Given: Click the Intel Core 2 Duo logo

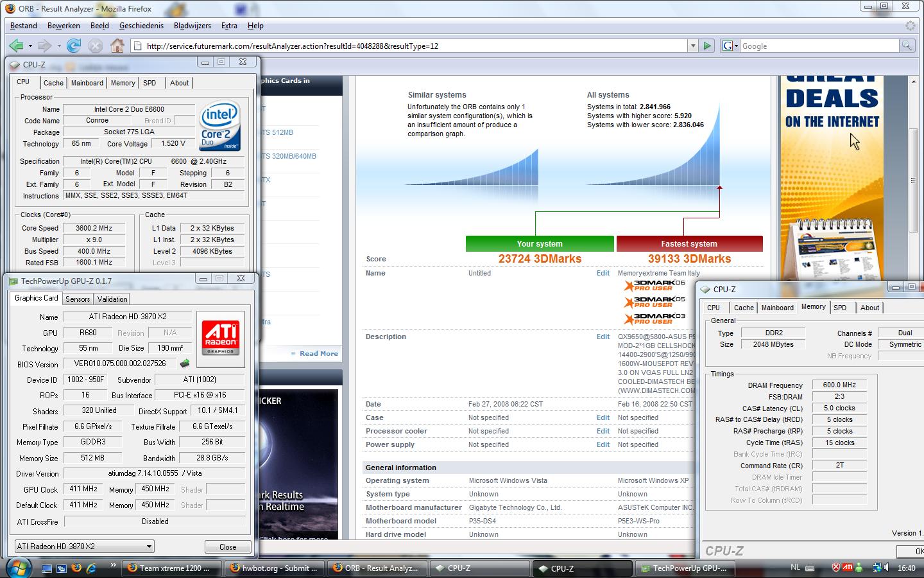Looking at the screenshot, I should (220, 126).
